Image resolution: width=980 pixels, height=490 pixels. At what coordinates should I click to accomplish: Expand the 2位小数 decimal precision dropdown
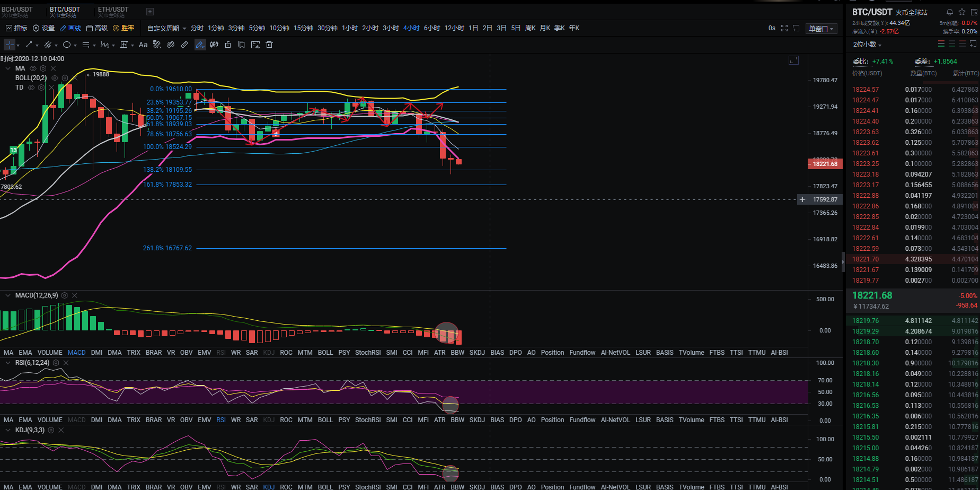pyautogui.click(x=867, y=45)
